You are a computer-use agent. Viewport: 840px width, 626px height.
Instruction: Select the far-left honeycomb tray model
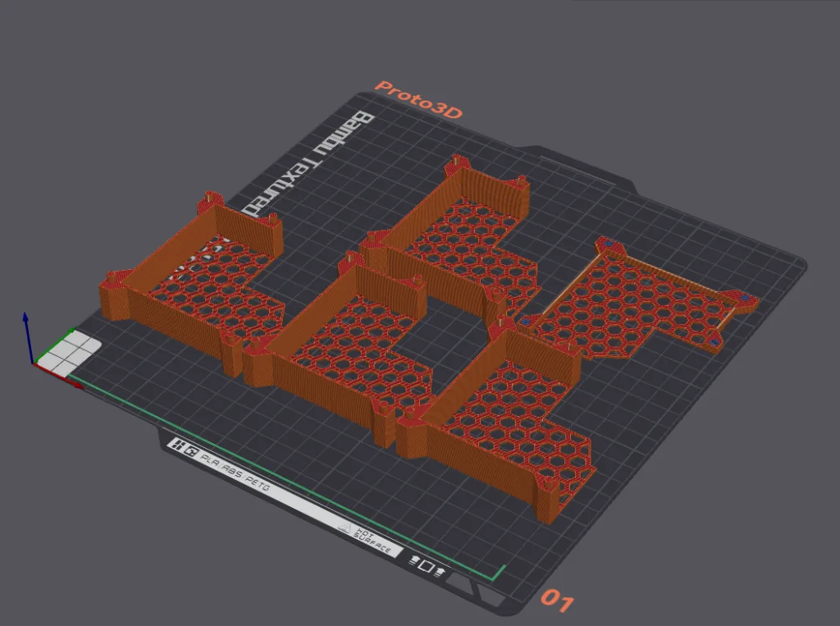197,271
